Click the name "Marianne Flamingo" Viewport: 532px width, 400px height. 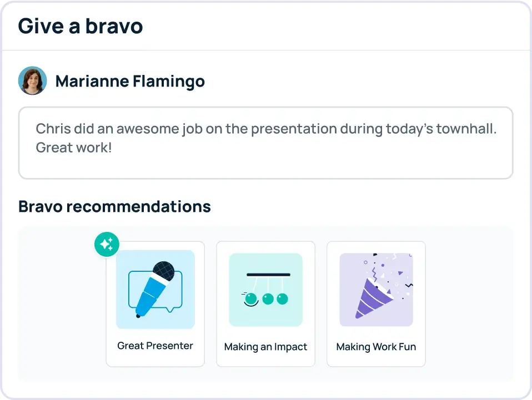pyautogui.click(x=130, y=82)
